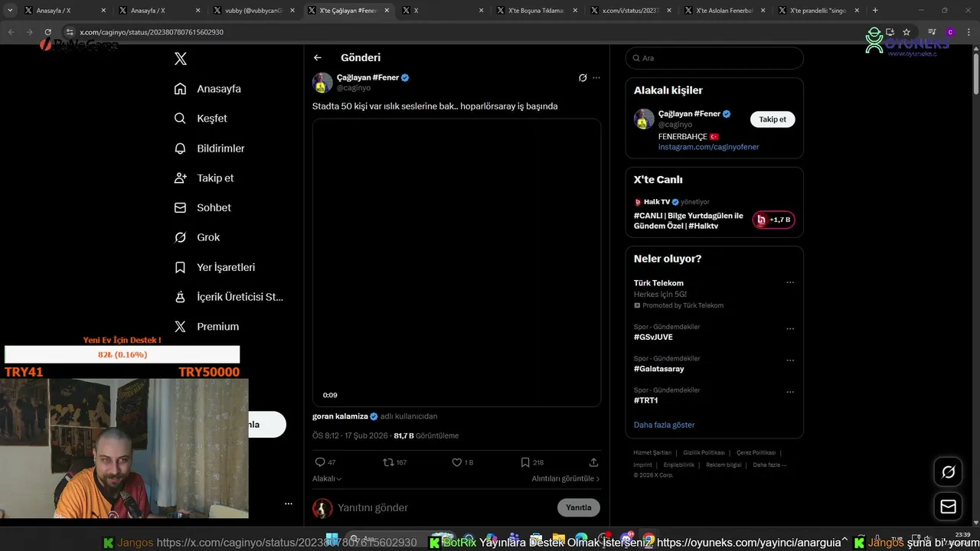Open the #Galatasaray trending topic

659,369
